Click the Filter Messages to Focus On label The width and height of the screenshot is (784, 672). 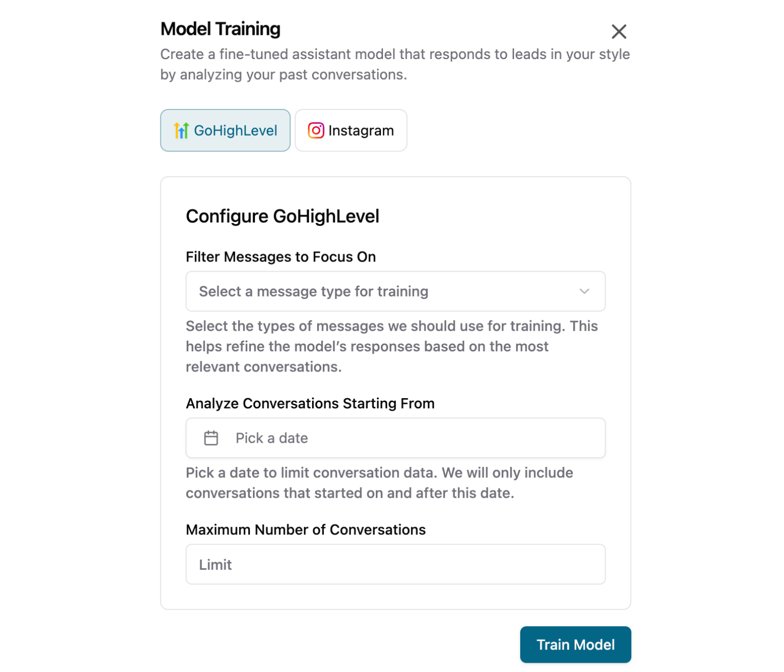coord(281,257)
